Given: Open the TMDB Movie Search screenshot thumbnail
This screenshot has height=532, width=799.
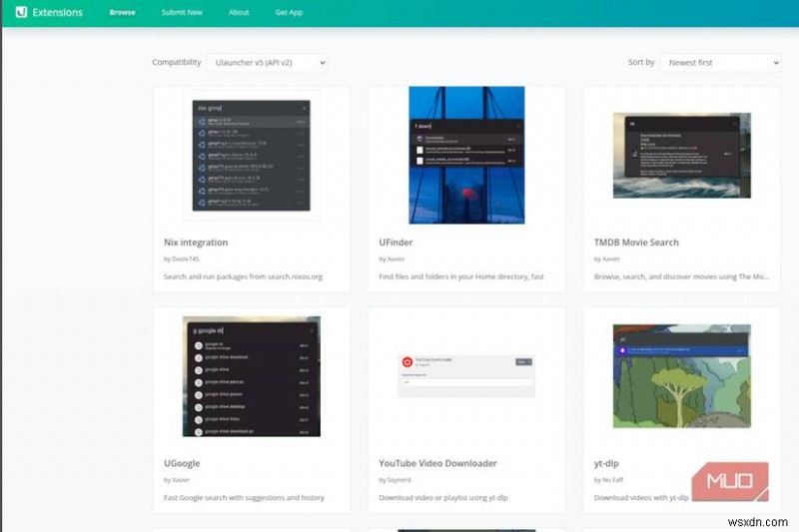Looking at the screenshot, I should [682, 156].
